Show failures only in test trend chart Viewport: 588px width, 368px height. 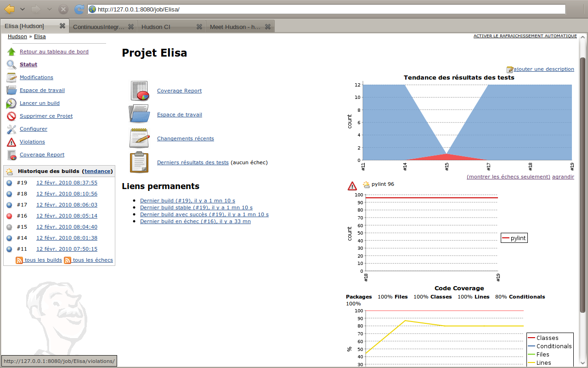508,177
